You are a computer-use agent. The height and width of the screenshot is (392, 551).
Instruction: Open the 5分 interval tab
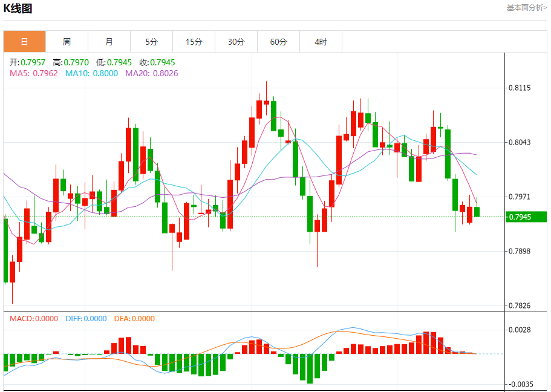[x=151, y=42]
